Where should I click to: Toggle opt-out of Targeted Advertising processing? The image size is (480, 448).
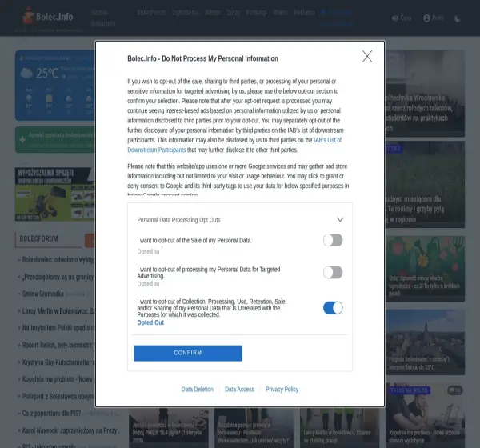click(x=333, y=272)
